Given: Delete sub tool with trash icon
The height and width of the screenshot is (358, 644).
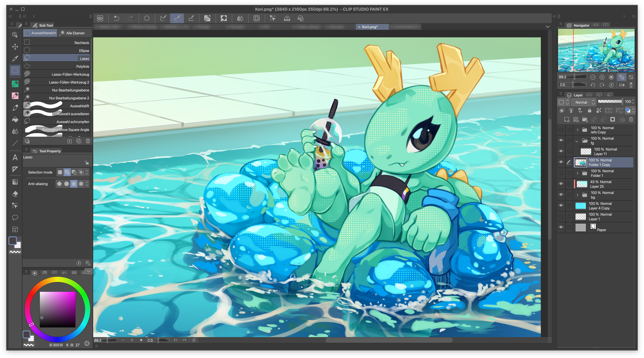Looking at the screenshot, I should click(88, 141).
